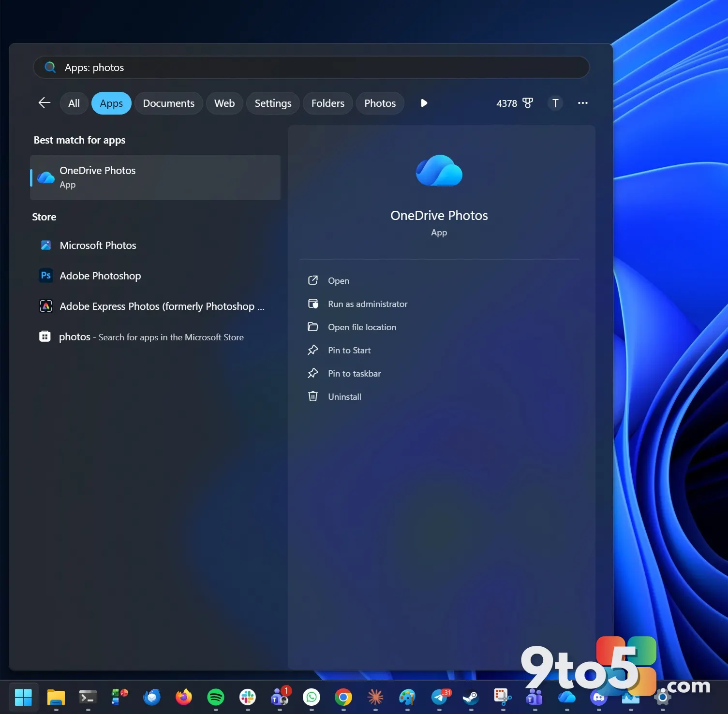Click the Photoshop Ps icon
Viewport: 728px width, 714px height.
[x=46, y=276]
